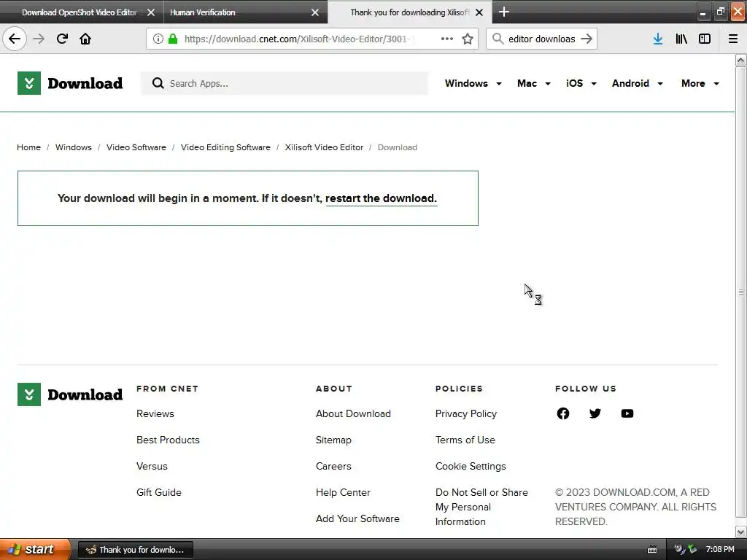Open the Twitter follow icon
Viewport: 747px width, 560px height.
[595, 413]
